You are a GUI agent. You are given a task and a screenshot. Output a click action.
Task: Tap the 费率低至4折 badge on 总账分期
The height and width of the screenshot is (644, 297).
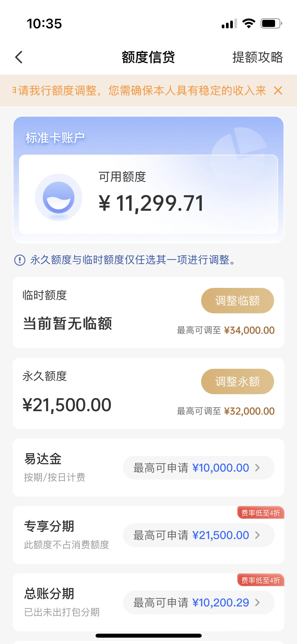(261, 580)
